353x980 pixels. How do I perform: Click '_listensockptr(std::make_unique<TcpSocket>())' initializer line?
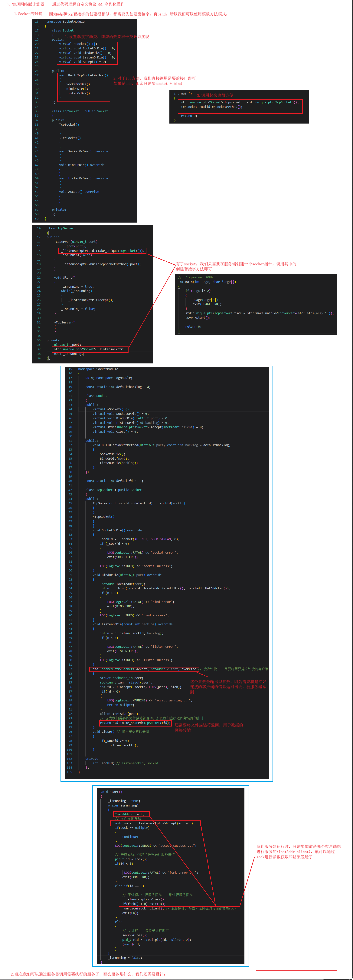pyautogui.click(x=103, y=251)
